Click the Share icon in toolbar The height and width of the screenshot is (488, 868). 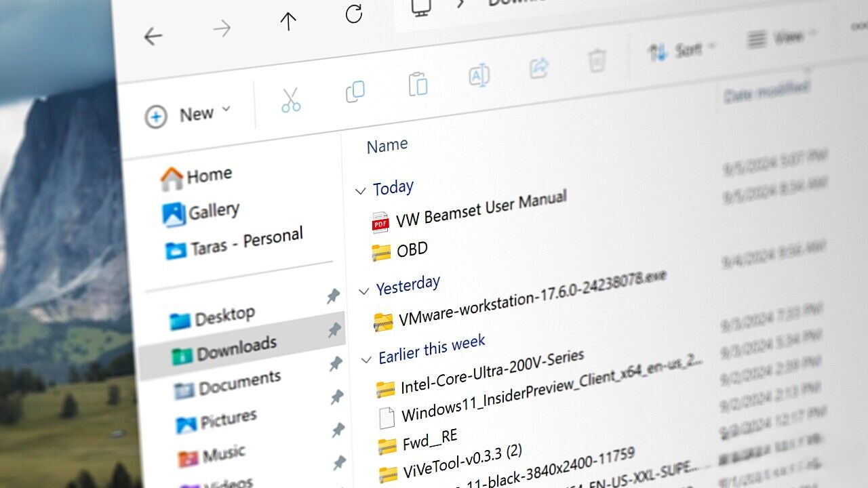[x=539, y=67]
